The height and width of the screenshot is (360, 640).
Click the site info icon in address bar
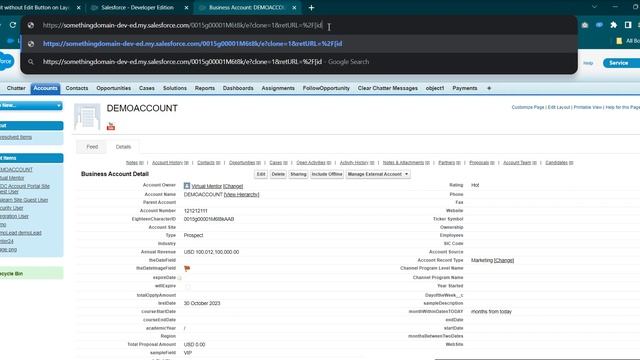pyautogui.click(x=31, y=25)
